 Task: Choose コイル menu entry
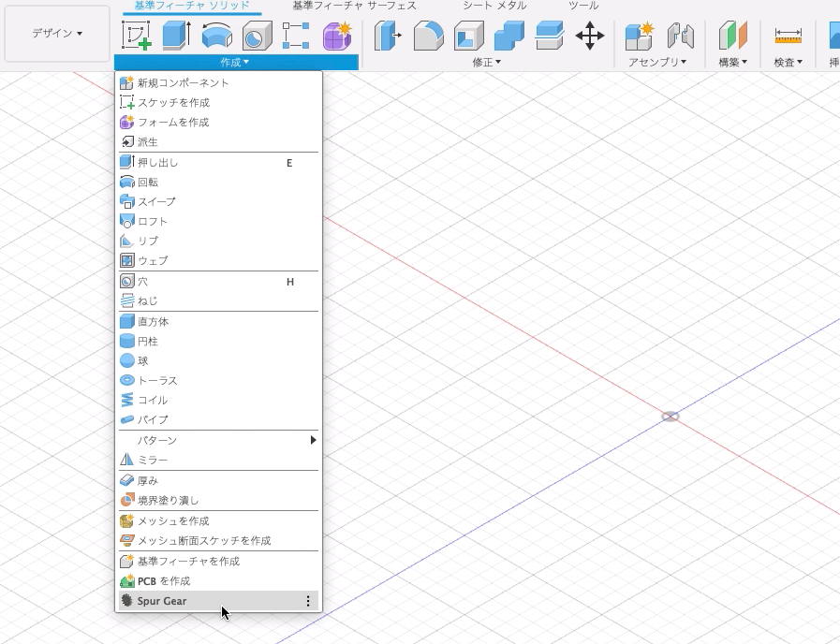(218, 400)
